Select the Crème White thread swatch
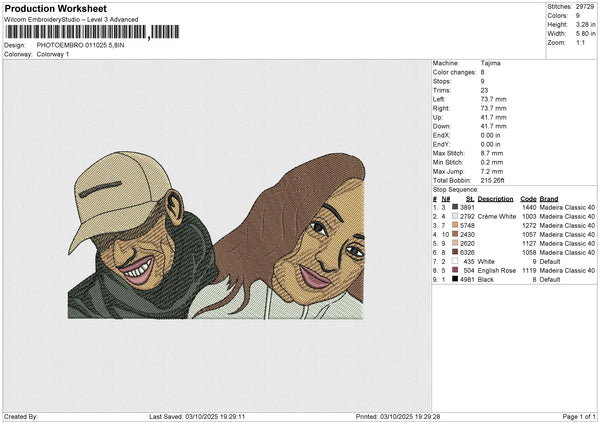600x424 pixels. pos(454,216)
